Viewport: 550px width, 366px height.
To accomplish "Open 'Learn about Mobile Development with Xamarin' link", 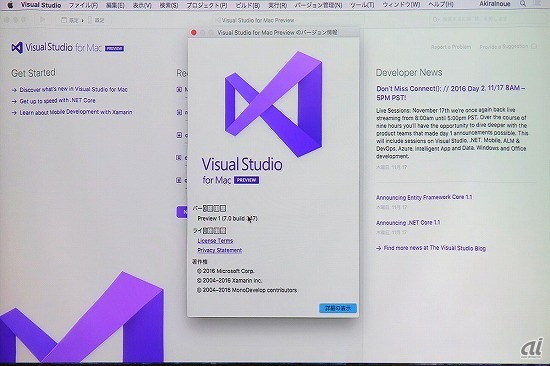I will click(76, 112).
